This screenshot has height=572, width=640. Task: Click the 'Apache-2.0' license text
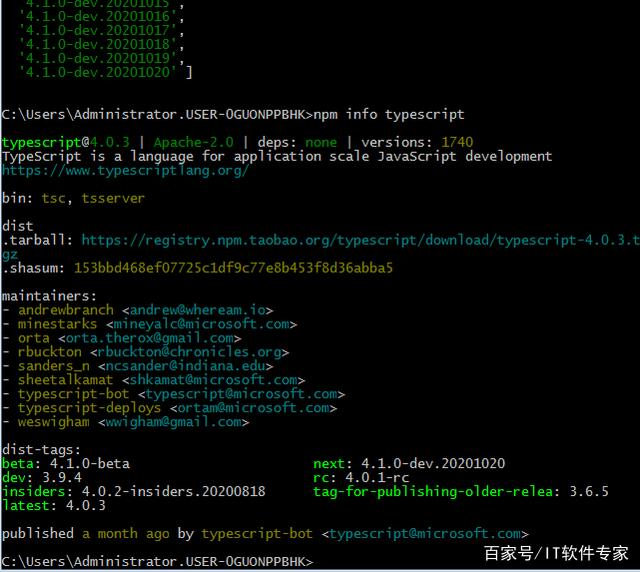pyautogui.click(x=193, y=142)
